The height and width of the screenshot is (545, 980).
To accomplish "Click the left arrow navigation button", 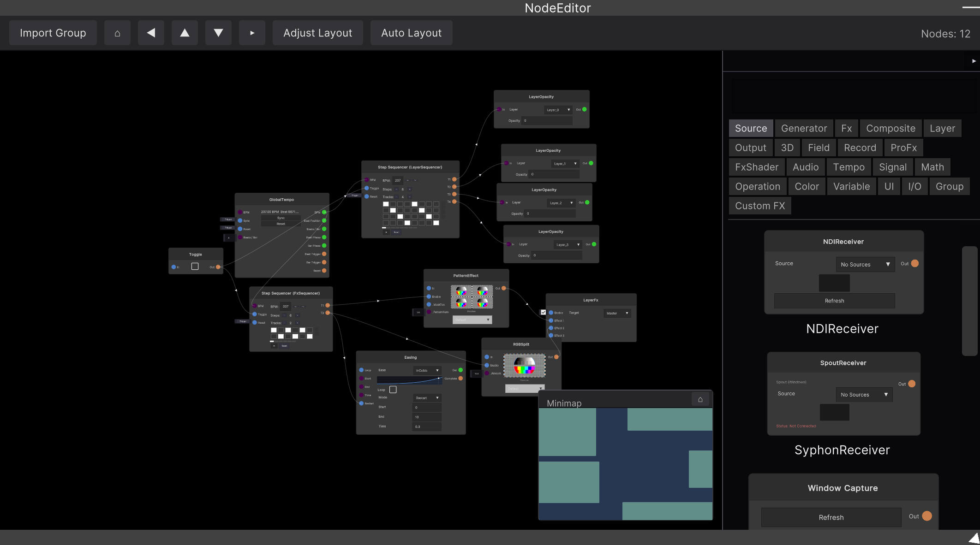I will [x=151, y=33].
